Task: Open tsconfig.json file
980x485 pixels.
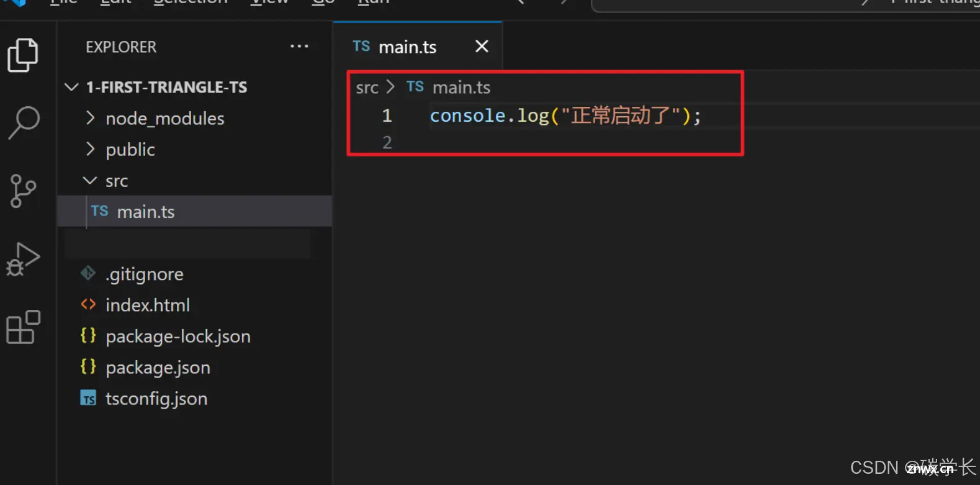Action: (195, 398)
